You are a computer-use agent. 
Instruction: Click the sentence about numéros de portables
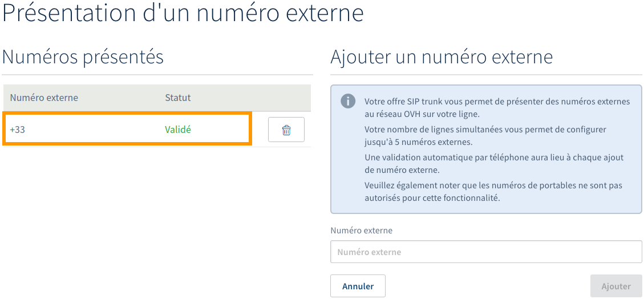coord(493,192)
